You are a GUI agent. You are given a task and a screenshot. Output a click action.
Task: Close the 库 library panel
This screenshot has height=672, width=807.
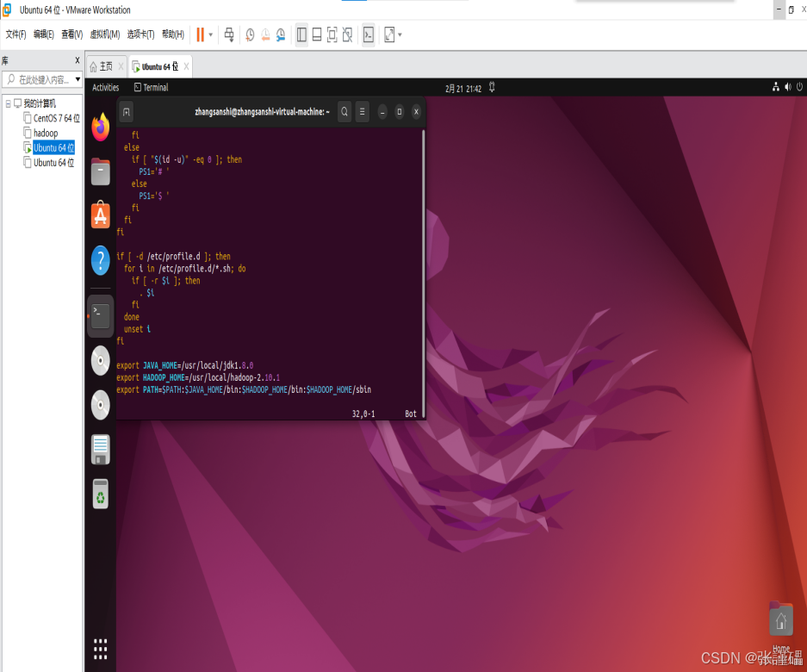coord(78,61)
